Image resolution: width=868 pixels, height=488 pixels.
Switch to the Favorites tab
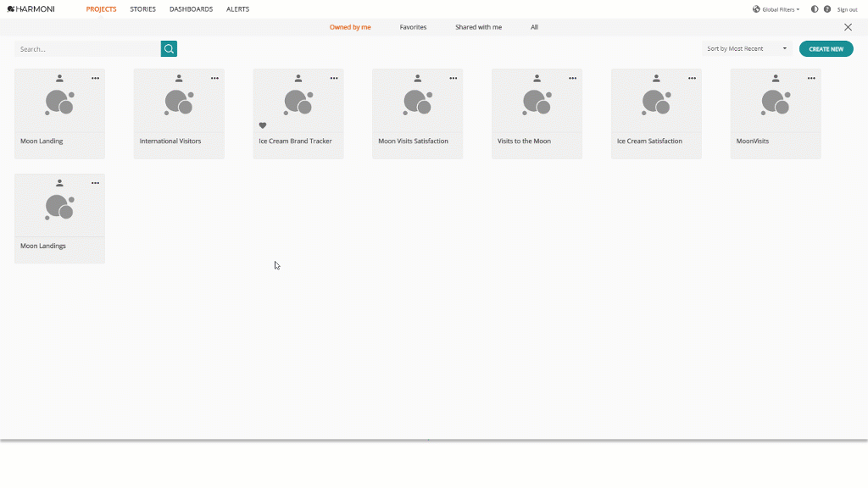point(413,27)
